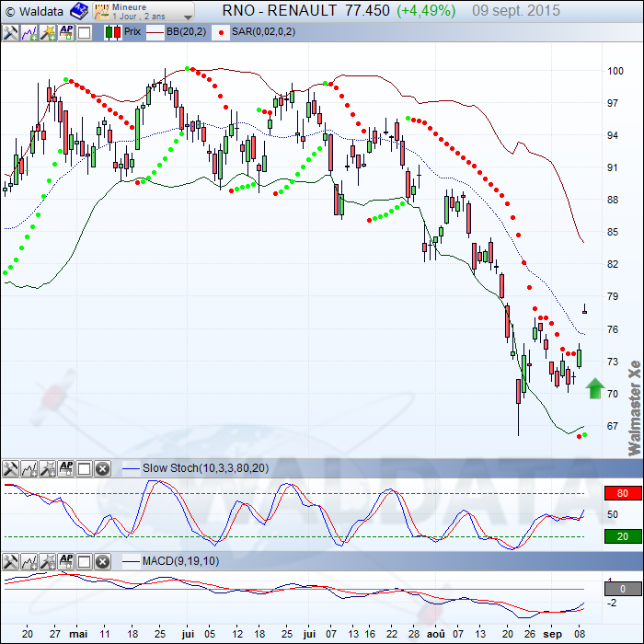Click the 100 price axis label
The height and width of the screenshot is (644, 644).
coord(615,71)
